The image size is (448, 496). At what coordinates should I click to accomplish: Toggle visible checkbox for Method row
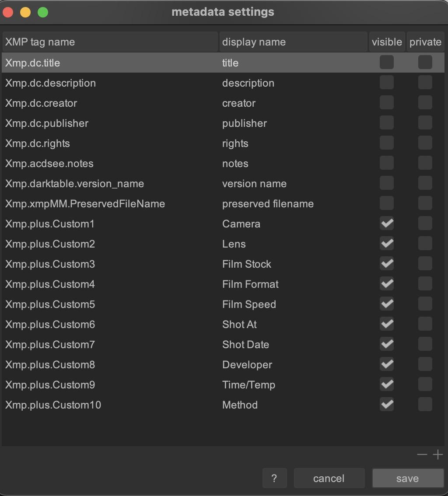(386, 405)
